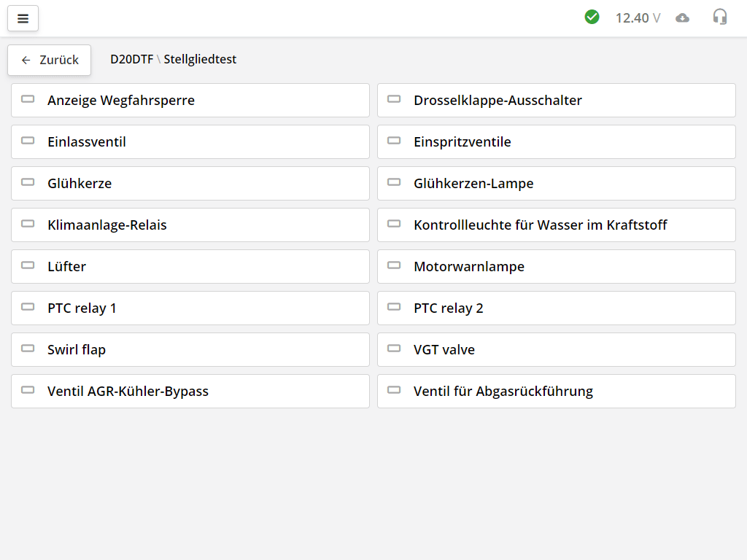
Task: Open the hamburger menu
Action: click(x=23, y=18)
